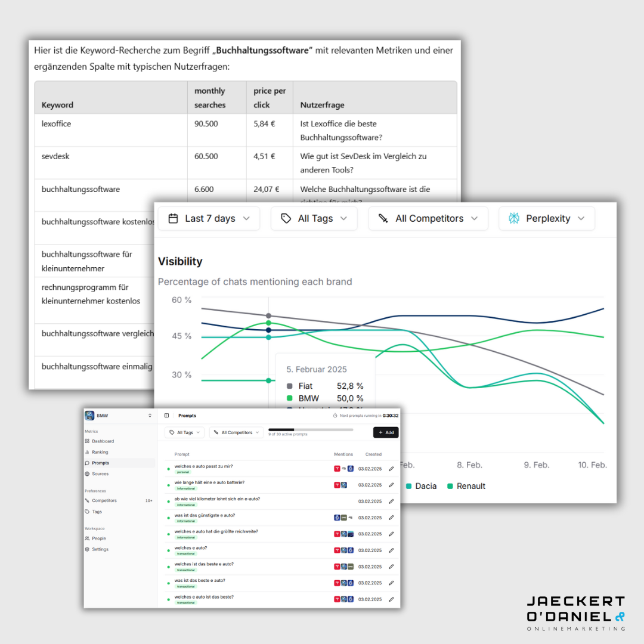The image size is (644, 644).
Task: Click the pencil icon beside "welches e auto?"
Action: click(x=391, y=550)
